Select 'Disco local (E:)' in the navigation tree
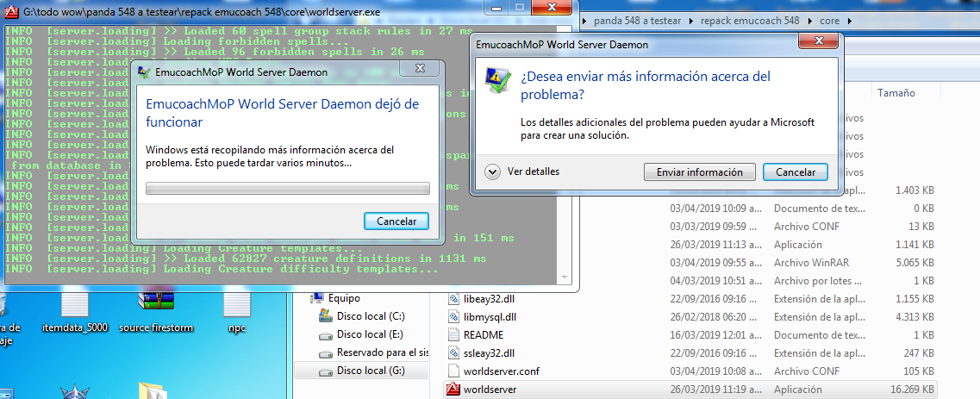The image size is (980, 399). (370, 334)
